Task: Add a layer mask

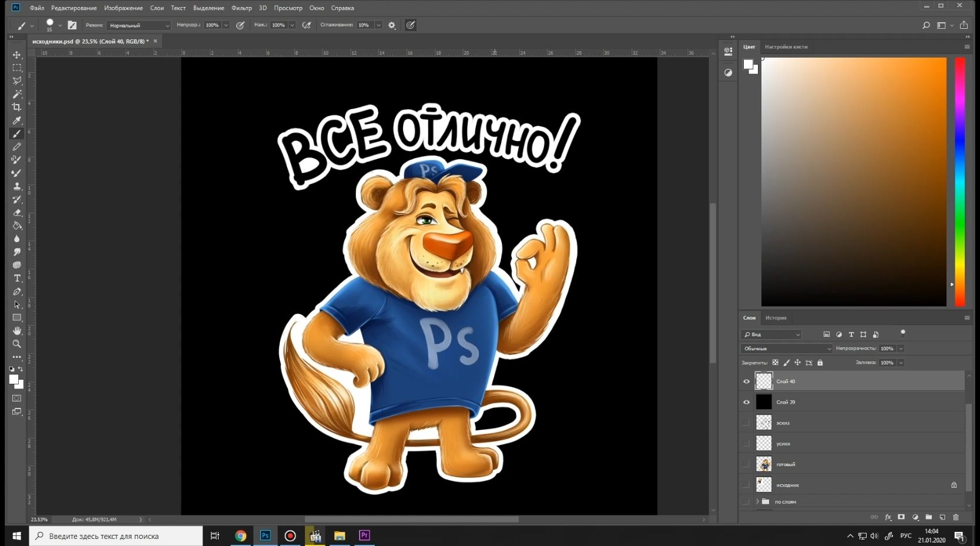Action: (901, 517)
